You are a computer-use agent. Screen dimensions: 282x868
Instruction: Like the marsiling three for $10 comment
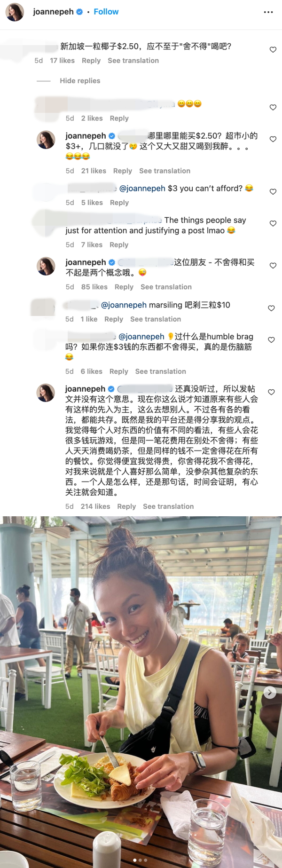point(271,308)
